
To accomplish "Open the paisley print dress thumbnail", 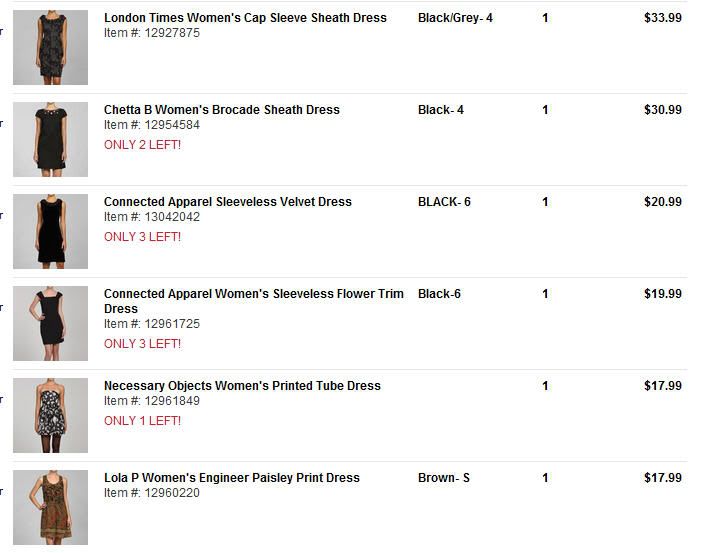I will [50, 508].
